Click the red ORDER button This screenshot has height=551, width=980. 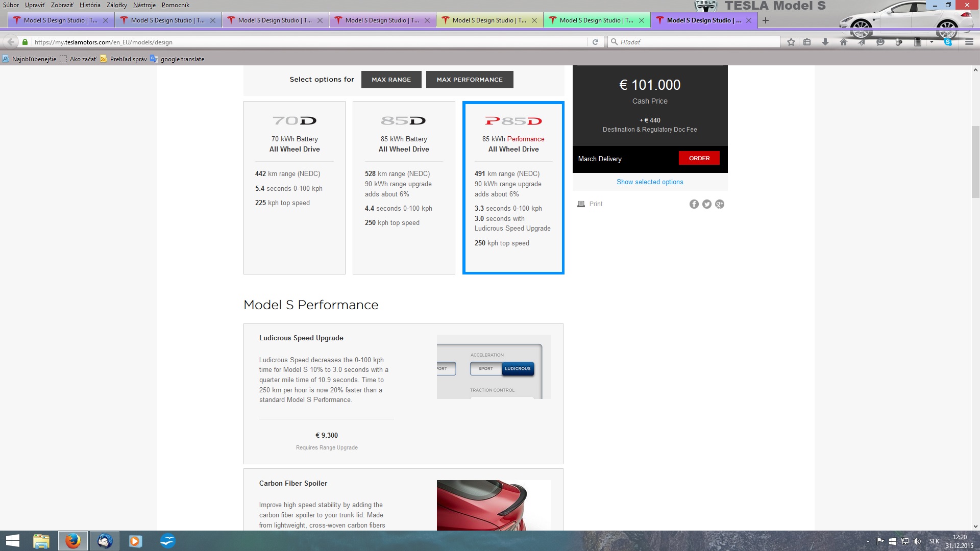point(699,158)
